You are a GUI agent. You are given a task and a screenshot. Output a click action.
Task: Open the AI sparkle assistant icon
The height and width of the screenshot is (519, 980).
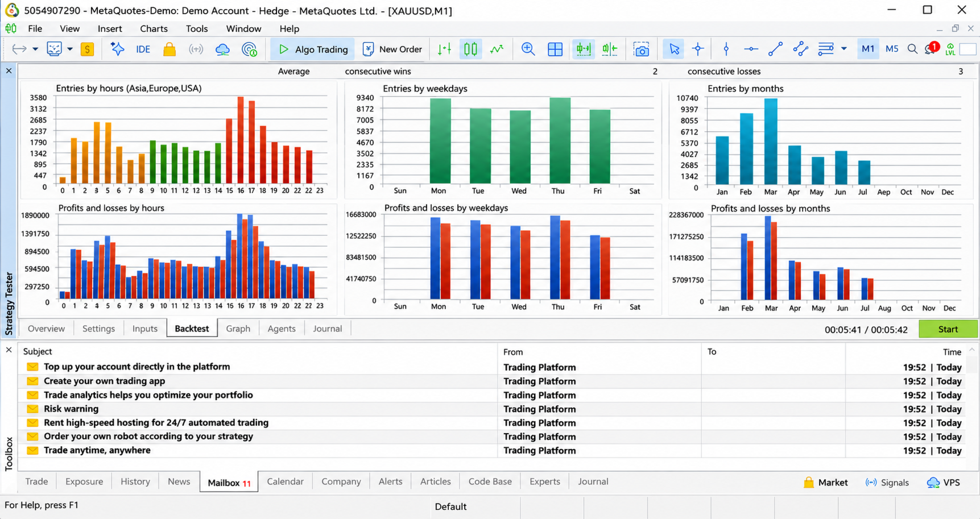point(118,49)
